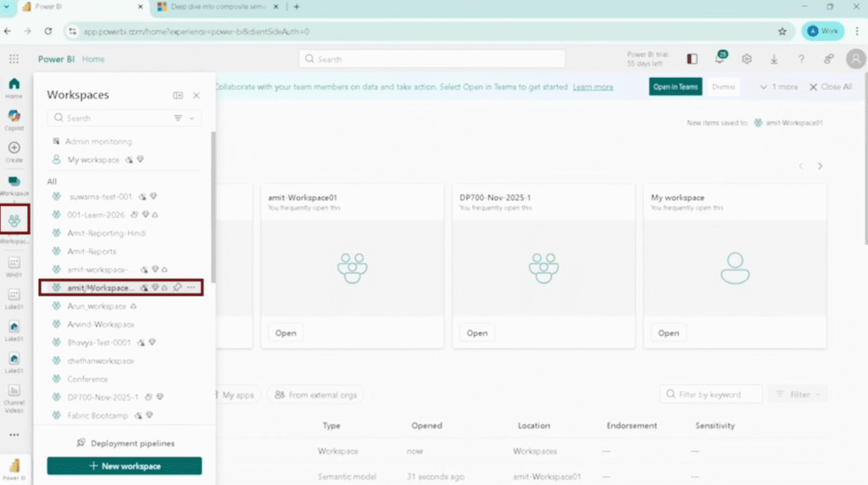Bookmark this page with the star icon
This screenshot has width=868, height=485.
(x=782, y=31)
